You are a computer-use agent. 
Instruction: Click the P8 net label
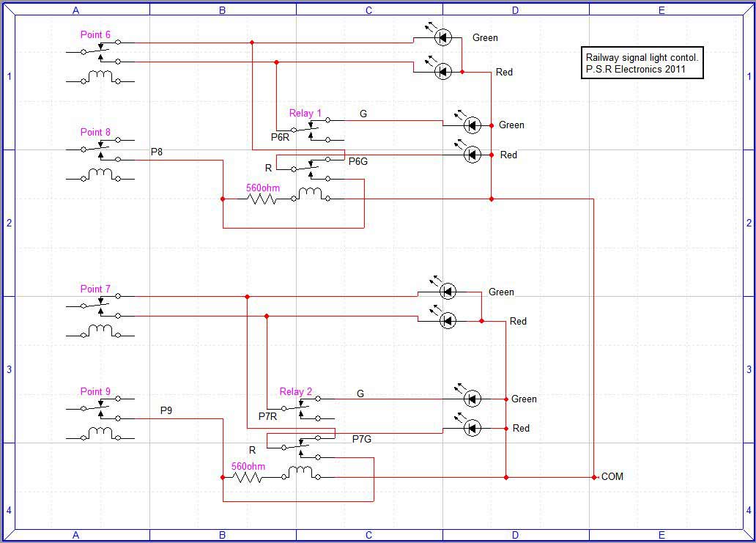click(157, 152)
